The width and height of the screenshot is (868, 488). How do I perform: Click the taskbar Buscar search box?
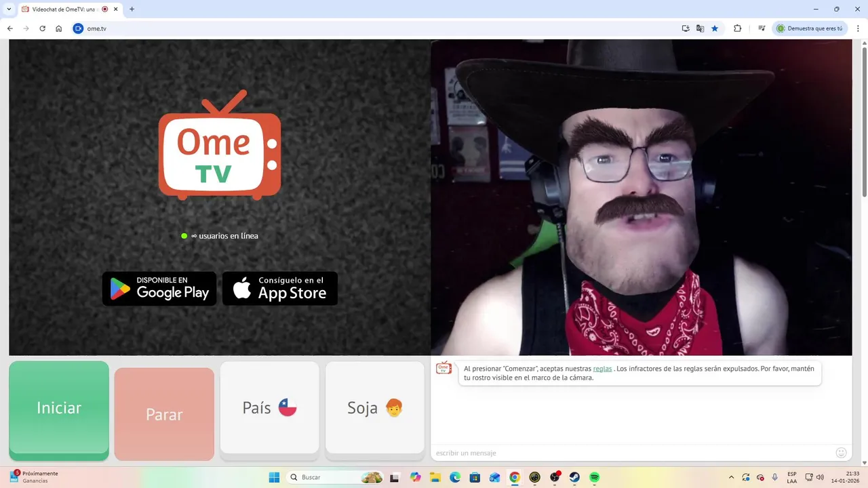click(x=336, y=477)
